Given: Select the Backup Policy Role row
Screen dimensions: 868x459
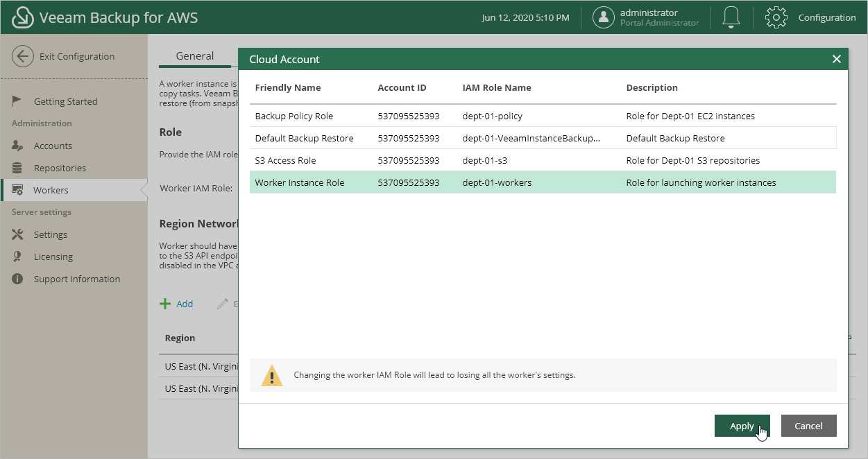Looking at the screenshot, I should coord(543,116).
